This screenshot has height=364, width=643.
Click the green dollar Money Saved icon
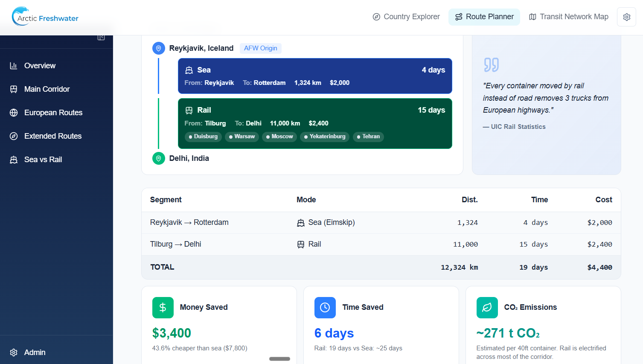163,308
